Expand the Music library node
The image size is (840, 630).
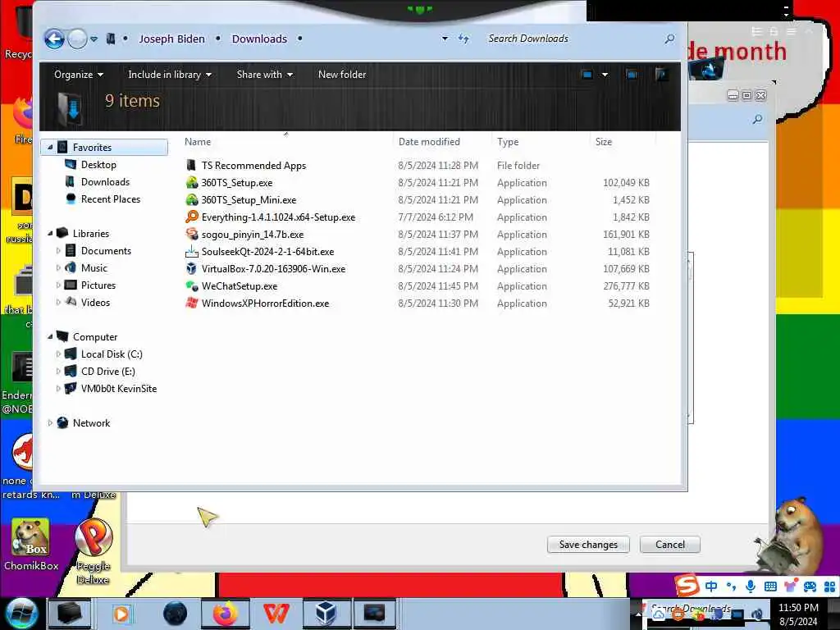pyautogui.click(x=58, y=268)
